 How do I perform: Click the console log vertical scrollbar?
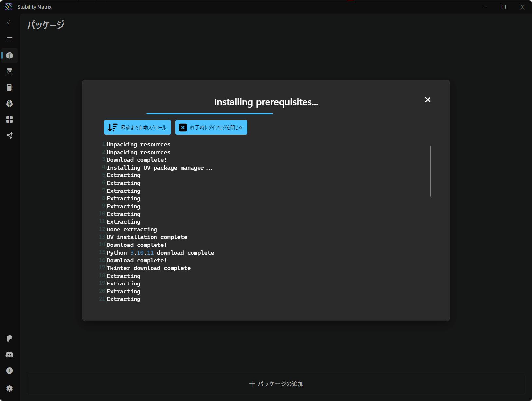[431, 171]
